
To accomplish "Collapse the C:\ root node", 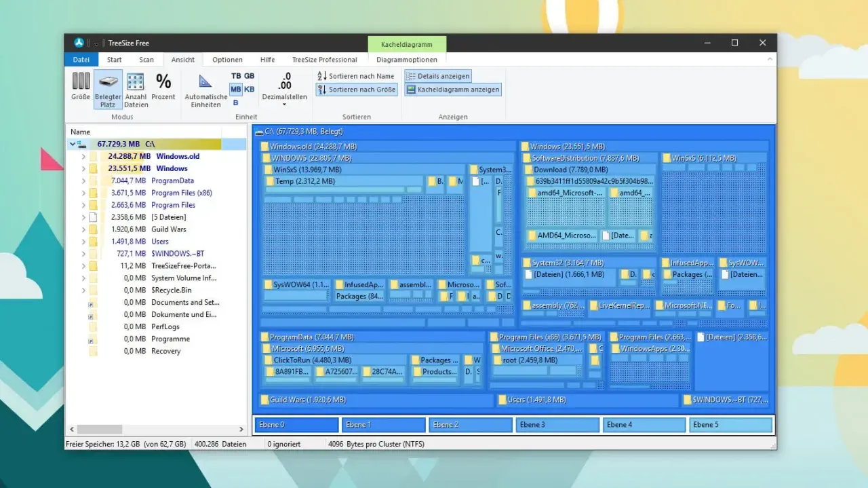I will [73, 144].
